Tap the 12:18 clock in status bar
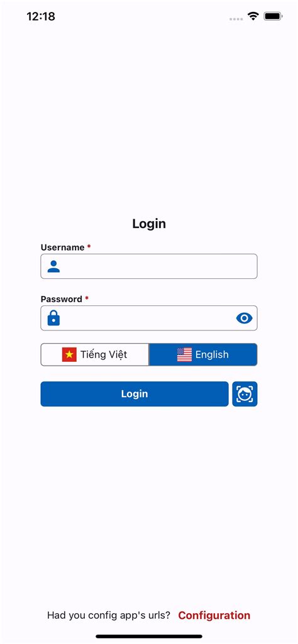 [x=41, y=16]
